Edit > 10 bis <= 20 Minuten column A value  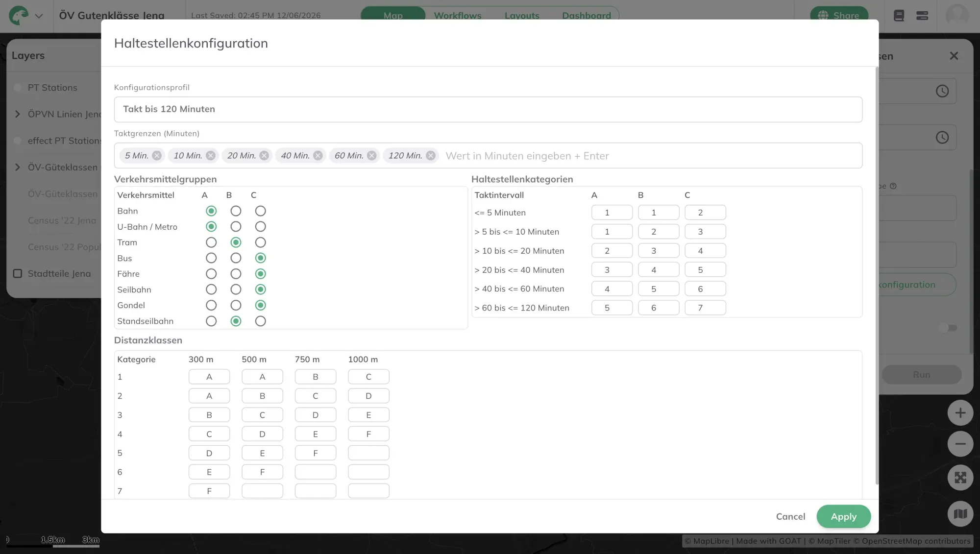[612, 251]
